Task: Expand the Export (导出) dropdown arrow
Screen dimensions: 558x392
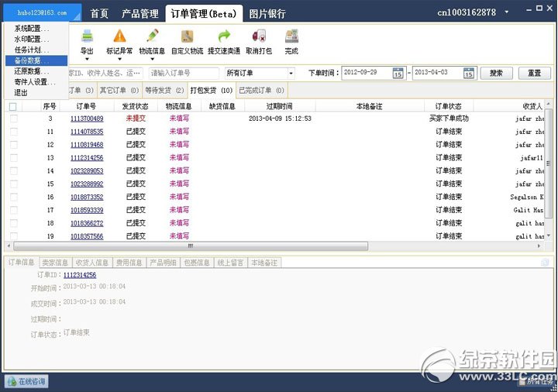Action: (87, 59)
